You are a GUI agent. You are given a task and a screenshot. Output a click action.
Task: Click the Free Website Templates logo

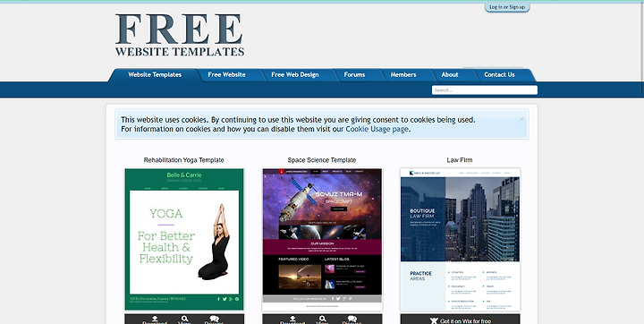click(x=180, y=35)
